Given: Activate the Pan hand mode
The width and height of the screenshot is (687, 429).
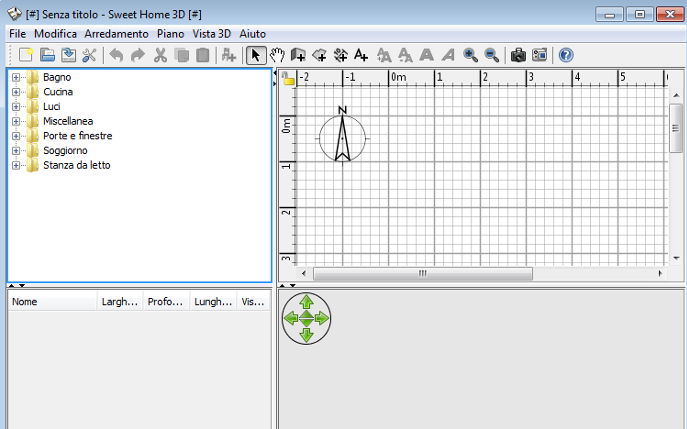Looking at the screenshot, I should tap(277, 55).
